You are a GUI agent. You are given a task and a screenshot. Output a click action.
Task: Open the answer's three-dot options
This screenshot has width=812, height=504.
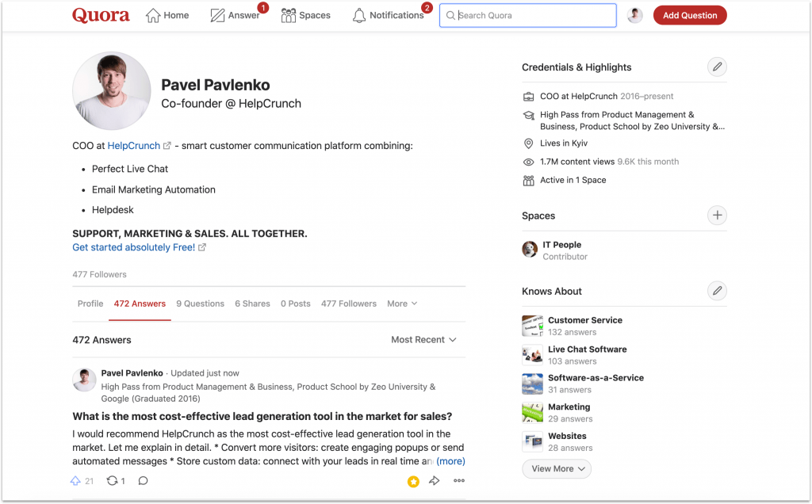(459, 481)
